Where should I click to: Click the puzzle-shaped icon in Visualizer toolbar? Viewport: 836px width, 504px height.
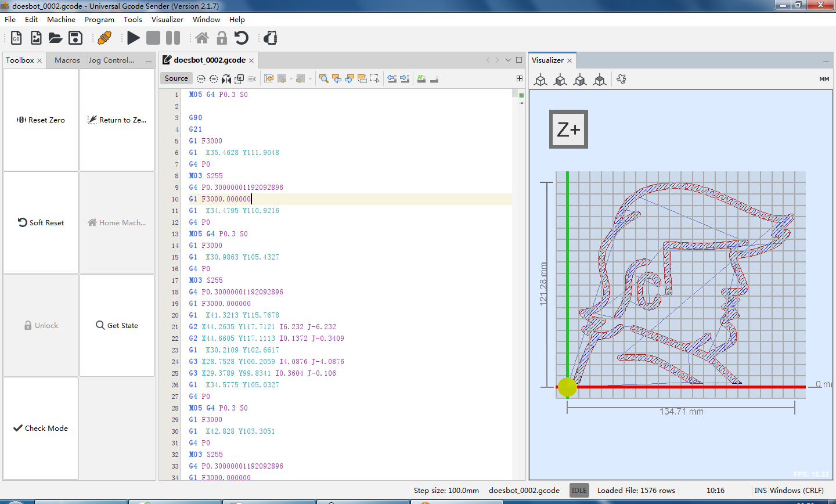click(x=621, y=80)
